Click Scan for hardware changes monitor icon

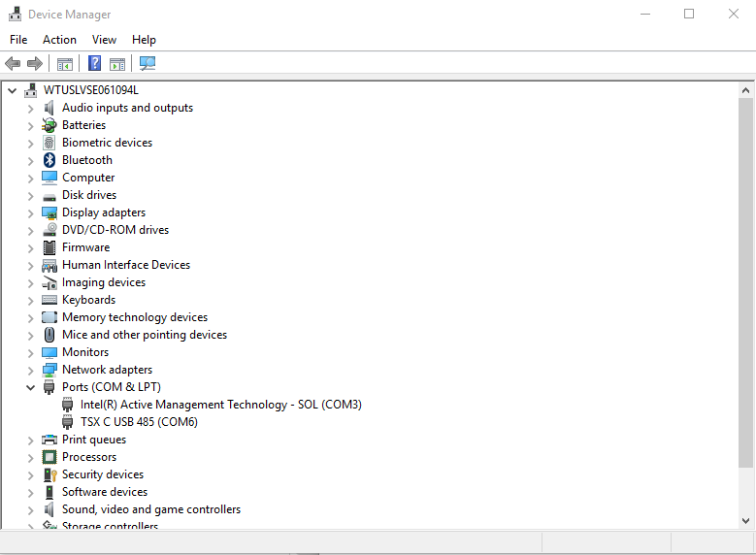point(148,63)
